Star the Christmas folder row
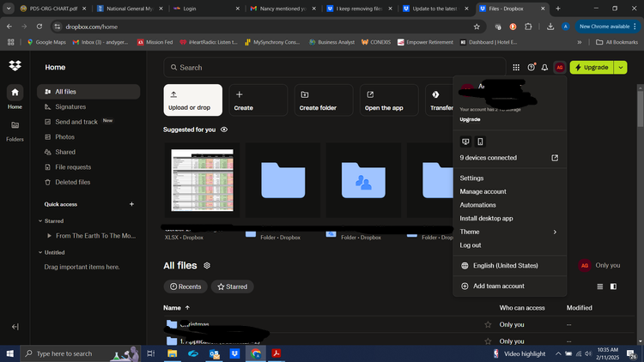Screen dimensions: 644x362 489,324
